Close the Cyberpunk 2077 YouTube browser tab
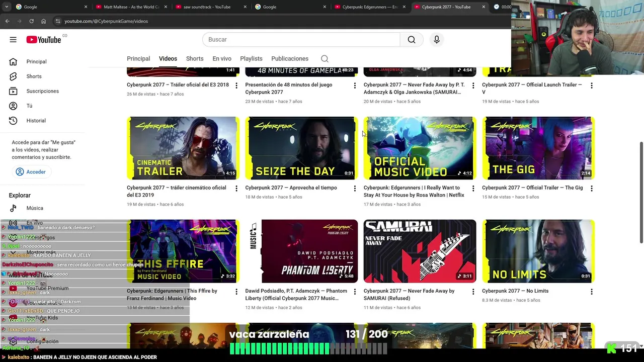Image resolution: width=644 pixels, height=362 pixels. pyautogui.click(x=484, y=7)
